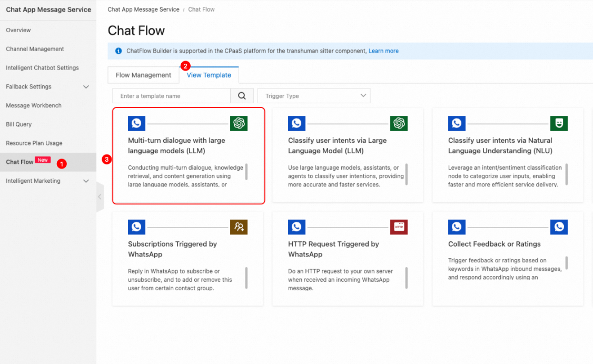This screenshot has width=593, height=364.
Task: Click Chat Flow breadcrumb item
Action: (x=201, y=9)
